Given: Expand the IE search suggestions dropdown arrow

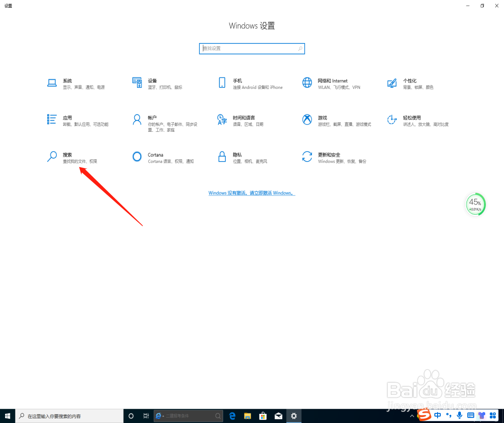Looking at the screenshot, I should [x=163, y=416].
